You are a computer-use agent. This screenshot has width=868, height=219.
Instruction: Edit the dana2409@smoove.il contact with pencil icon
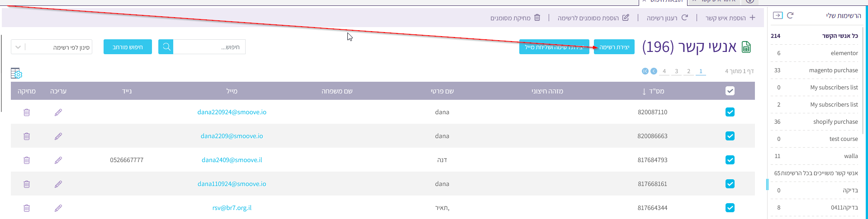58,160
